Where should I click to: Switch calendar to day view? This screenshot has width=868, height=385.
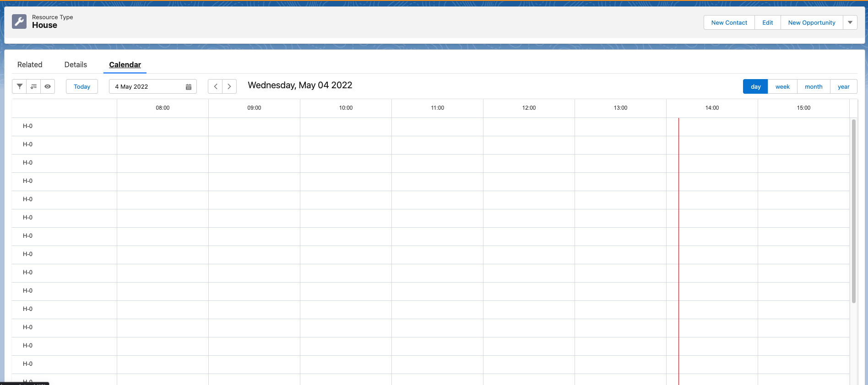[x=755, y=86]
